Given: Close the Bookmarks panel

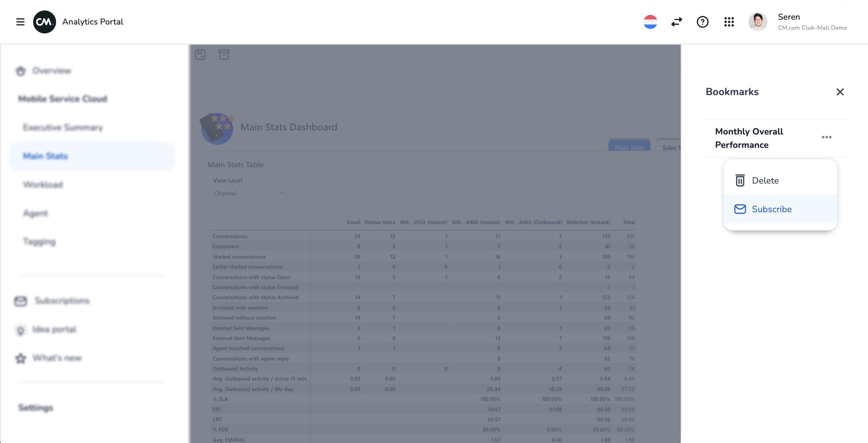Looking at the screenshot, I should [x=840, y=92].
